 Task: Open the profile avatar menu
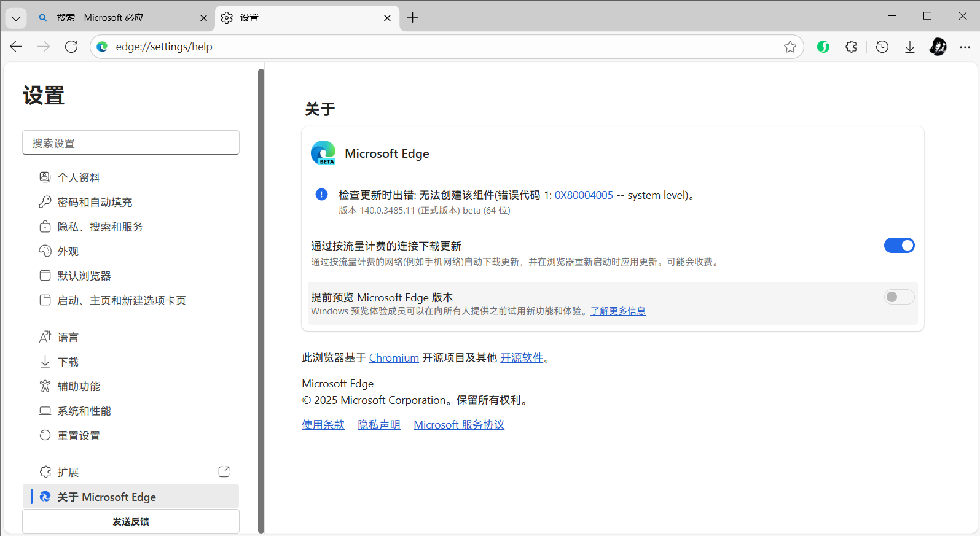[938, 47]
